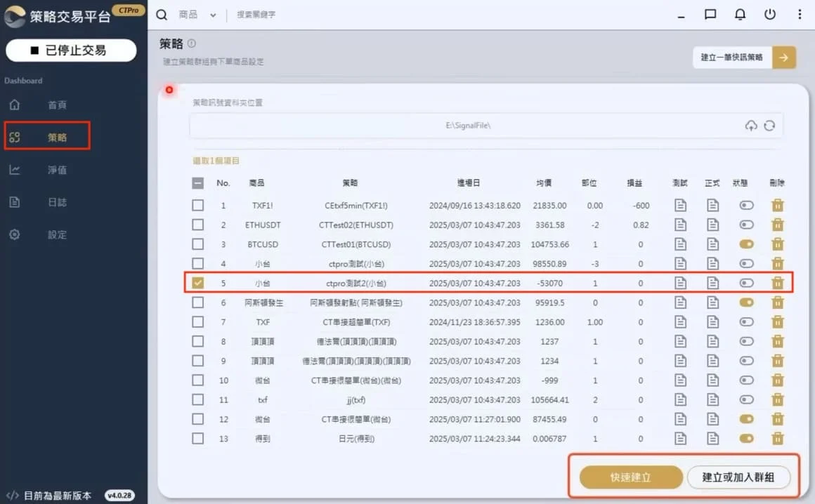Screen dimensions: 815x504
Task: Delete the TXF1! strategy using its trash icon
Action: point(778,205)
